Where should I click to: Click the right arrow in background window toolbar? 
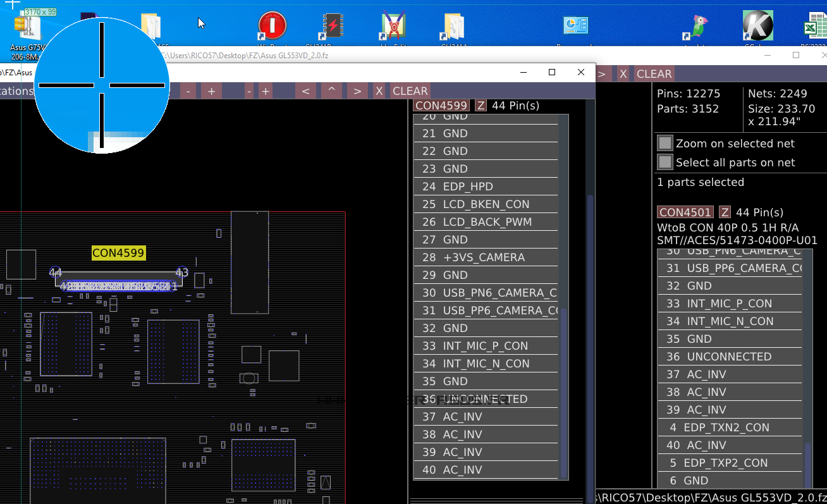coord(602,74)
